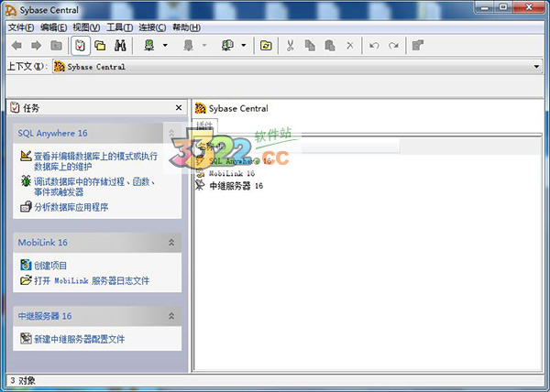Toggle the Tasks pane toolbar icon
The image size is (550, 392).
(x=81, y=46)
